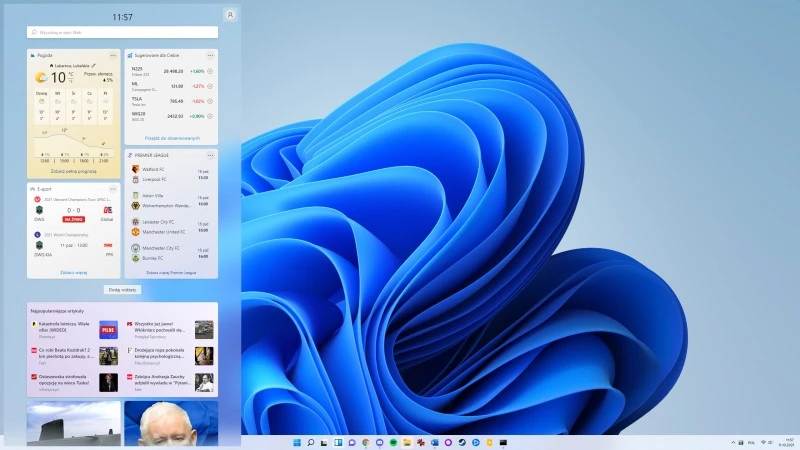Open Sugerowane dla Ciebie widget options
800x450 pixels.
[210, 55]
